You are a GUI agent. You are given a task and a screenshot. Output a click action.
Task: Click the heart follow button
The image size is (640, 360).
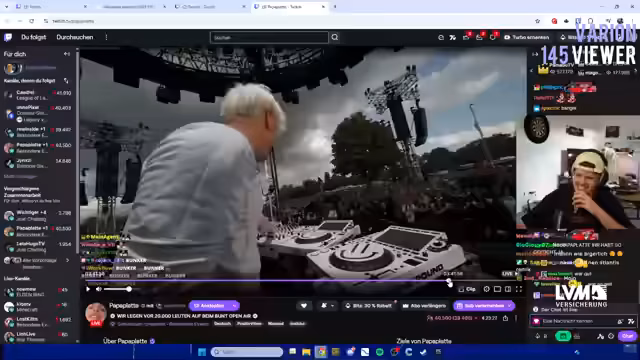click(304, 306)
